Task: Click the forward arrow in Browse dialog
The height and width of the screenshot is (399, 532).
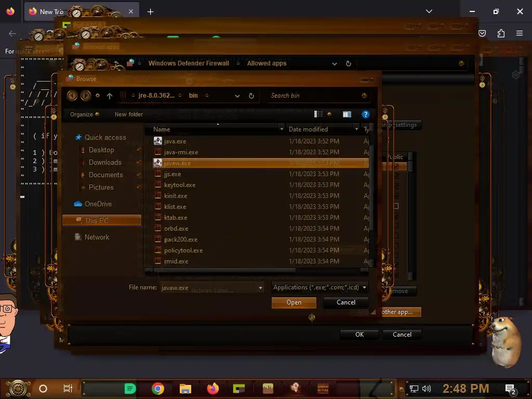Action: pyautogui.click(x=86, y=96)
